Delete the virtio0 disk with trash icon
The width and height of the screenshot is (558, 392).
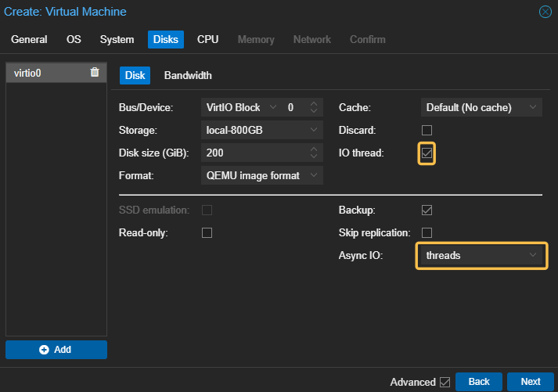pyautogui.click(x=95, y=72)
